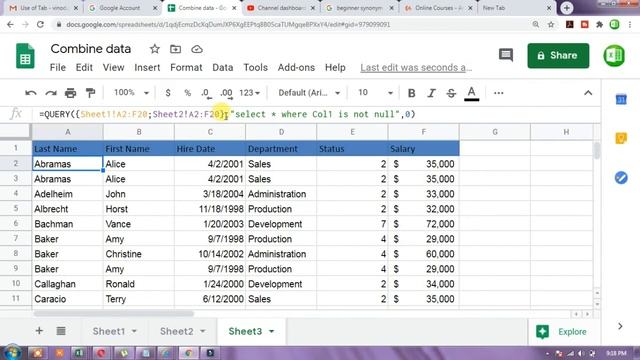Bookmark page with browser star icon
This screenshot has height=360, width=640.
(x=551, y=24)
